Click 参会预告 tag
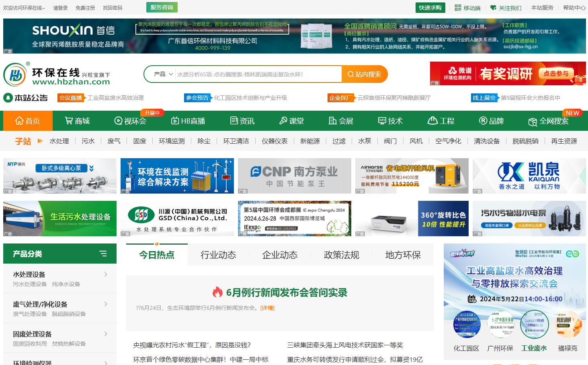Screen dimensions: 588x365 (197, 98)
